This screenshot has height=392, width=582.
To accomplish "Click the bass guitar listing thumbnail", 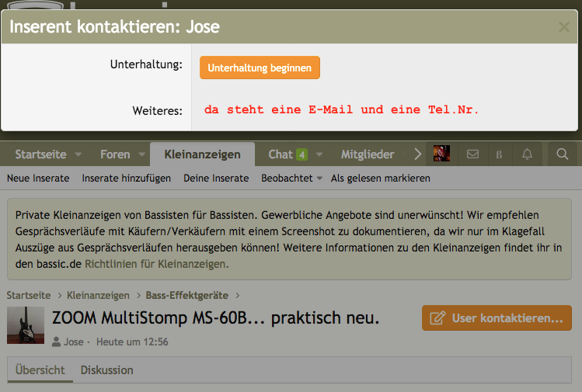I will point(26,325).
